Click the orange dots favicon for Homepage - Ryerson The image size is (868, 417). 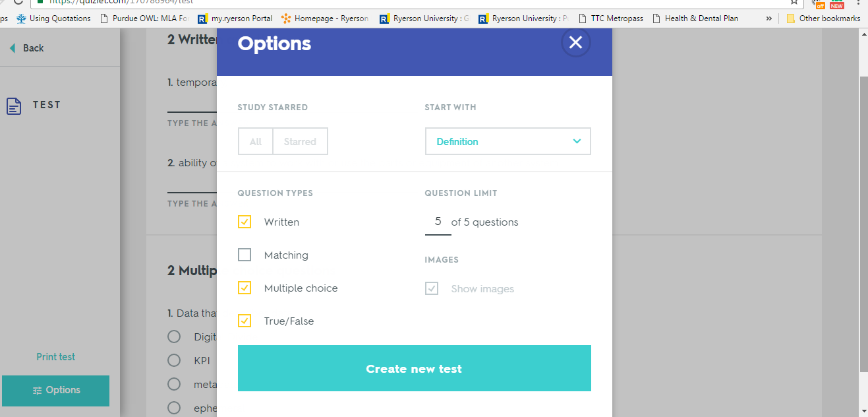pos(285,18)
